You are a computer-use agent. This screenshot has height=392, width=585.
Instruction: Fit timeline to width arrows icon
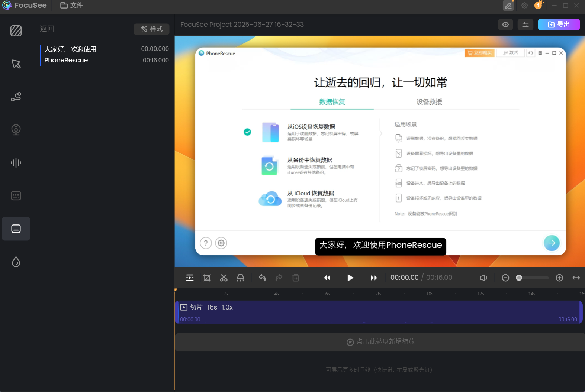[x=576, y=278]
